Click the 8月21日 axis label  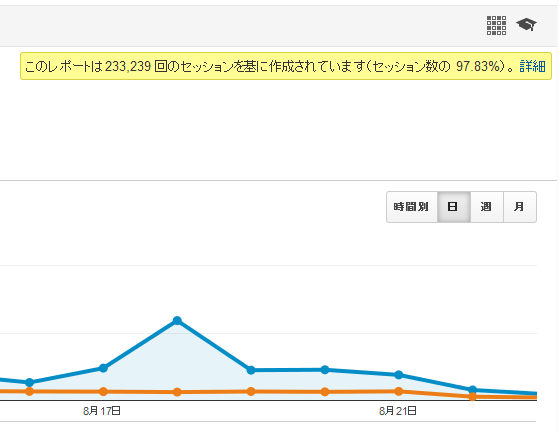(398, 411)
